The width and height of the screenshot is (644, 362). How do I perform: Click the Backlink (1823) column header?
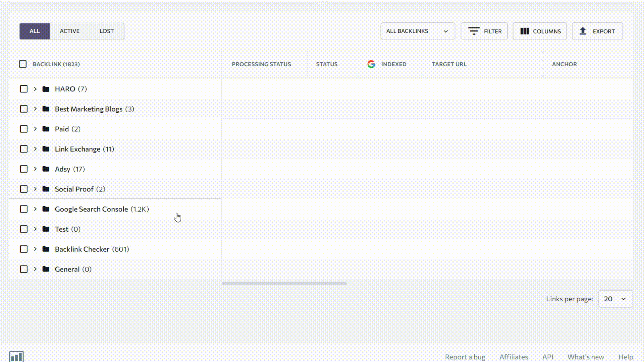56,64
